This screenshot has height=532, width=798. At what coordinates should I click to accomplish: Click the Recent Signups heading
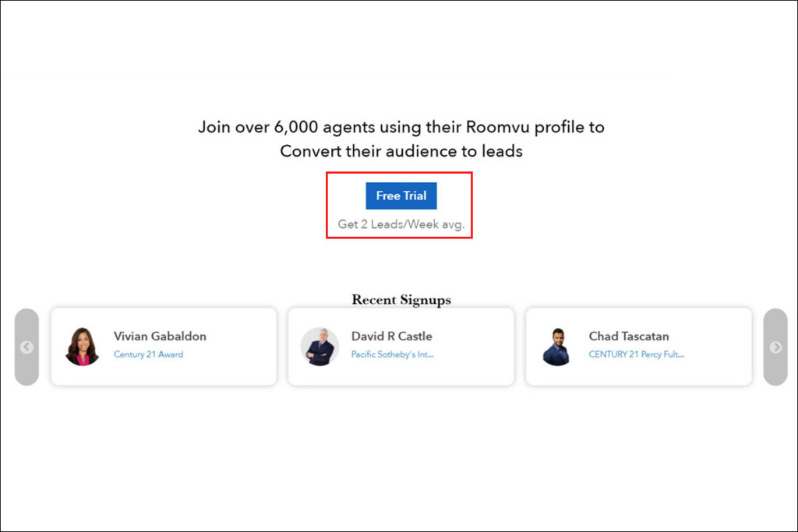click(x=401, y=300)
